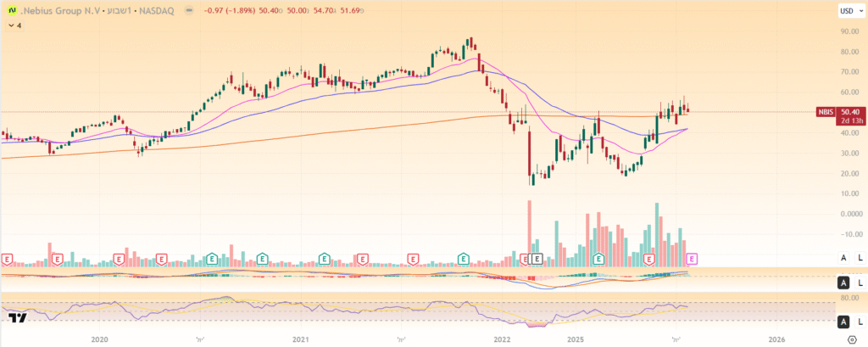Toggle auto scale A on the RSI pane
This screenshot has height=347, width=868.
843,322
